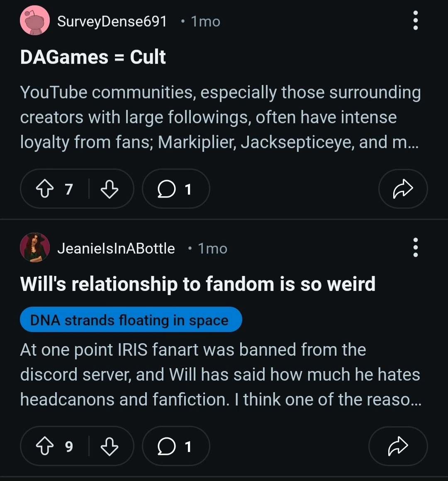Share the DAGames = Cult post
This screenshot has height=481, width=448.
pos(403,189)
